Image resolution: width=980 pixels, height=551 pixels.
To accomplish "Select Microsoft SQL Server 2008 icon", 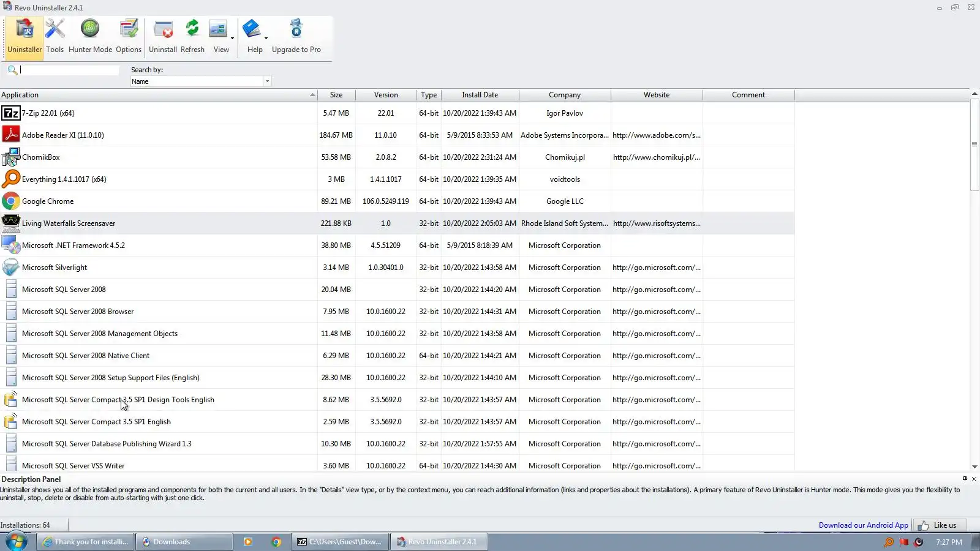I will click(x=10, y=290).
